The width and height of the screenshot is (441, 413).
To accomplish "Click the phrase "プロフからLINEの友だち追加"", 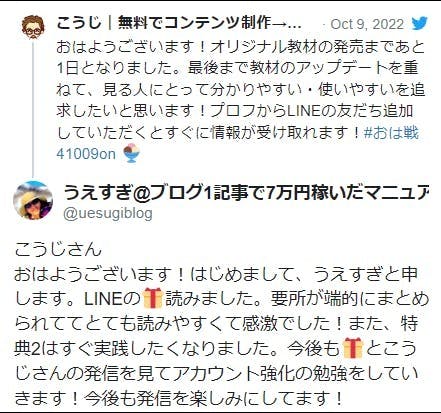I will (312, 111).
